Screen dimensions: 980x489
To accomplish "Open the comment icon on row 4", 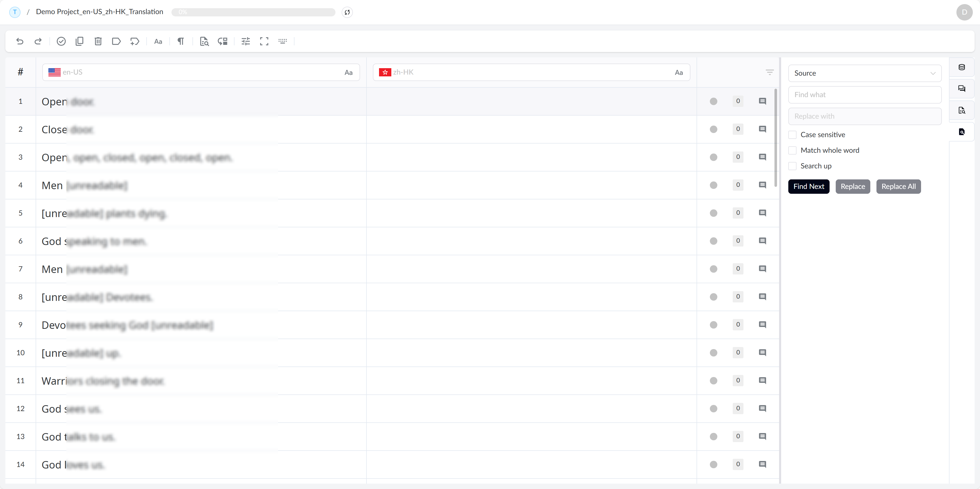I will 762,185.
